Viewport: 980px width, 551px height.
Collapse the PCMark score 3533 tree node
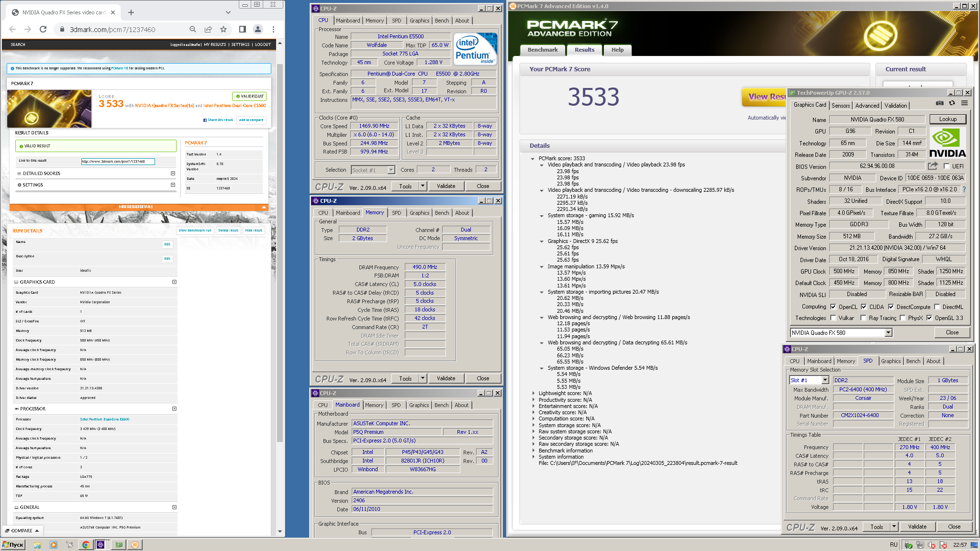tap(533, 158)
